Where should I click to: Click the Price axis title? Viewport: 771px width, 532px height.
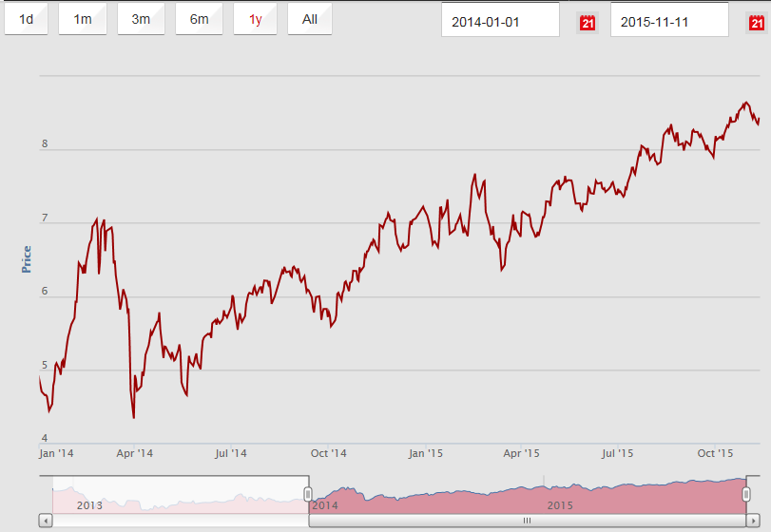[x=27, y=259]
